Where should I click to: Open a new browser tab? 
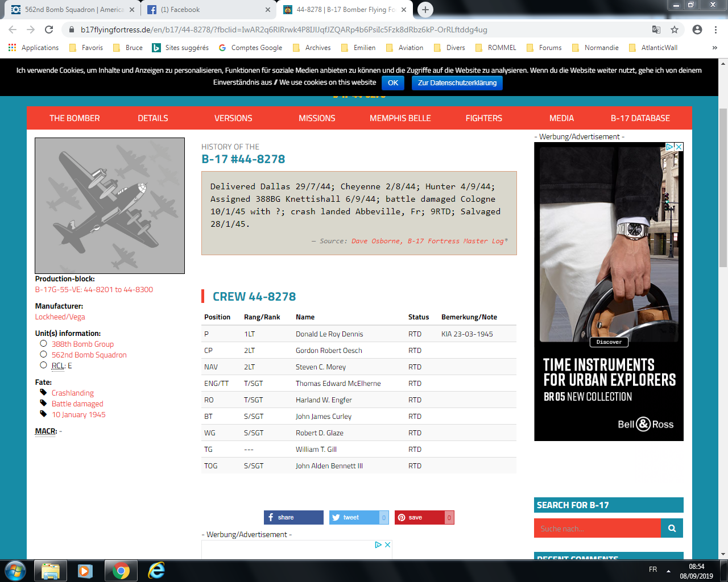point(425,9)
